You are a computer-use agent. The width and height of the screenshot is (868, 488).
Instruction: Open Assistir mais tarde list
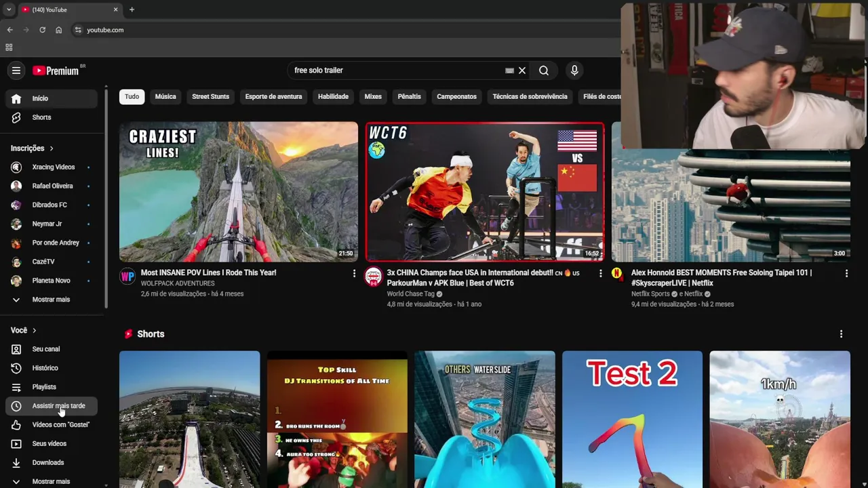(52, 406)
